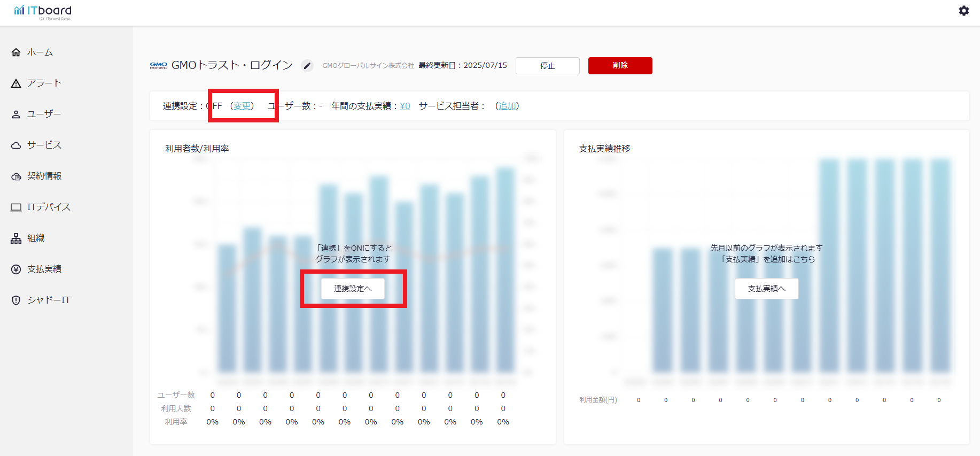Click the service cloud icon

click(x=16, y=145)
